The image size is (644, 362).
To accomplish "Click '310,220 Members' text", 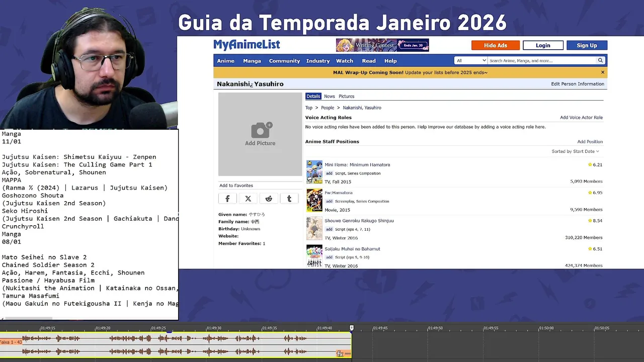I will [584, 238].
